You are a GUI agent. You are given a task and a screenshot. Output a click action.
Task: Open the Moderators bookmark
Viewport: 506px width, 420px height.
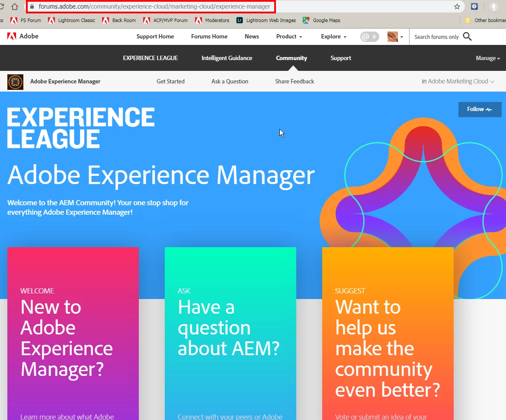pyautogui.click(x=212, y=20)
